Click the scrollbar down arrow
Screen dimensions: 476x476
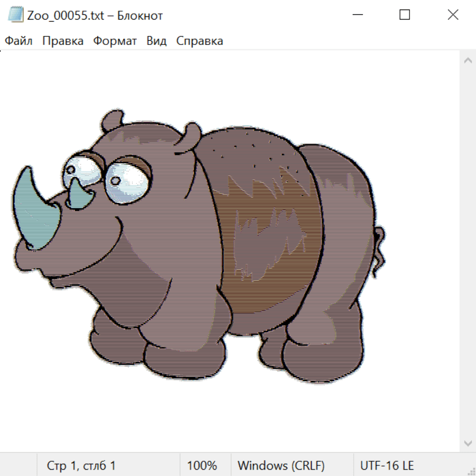tap(468, 442)
